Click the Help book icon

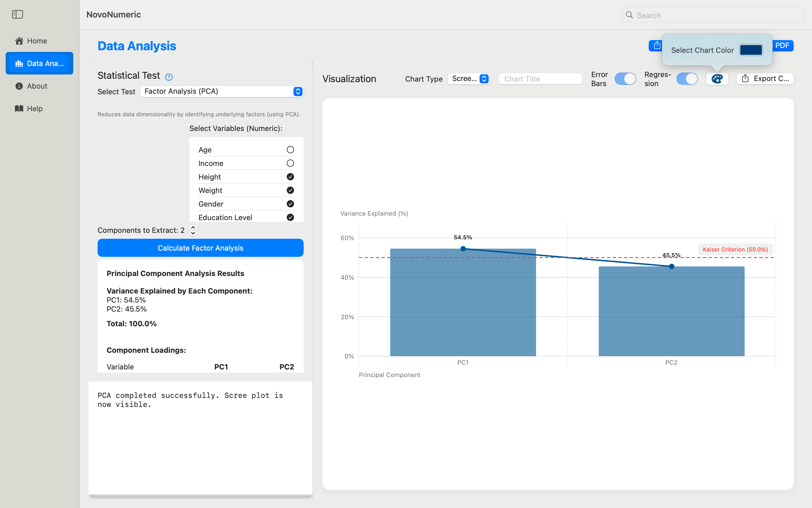point(19,108)
